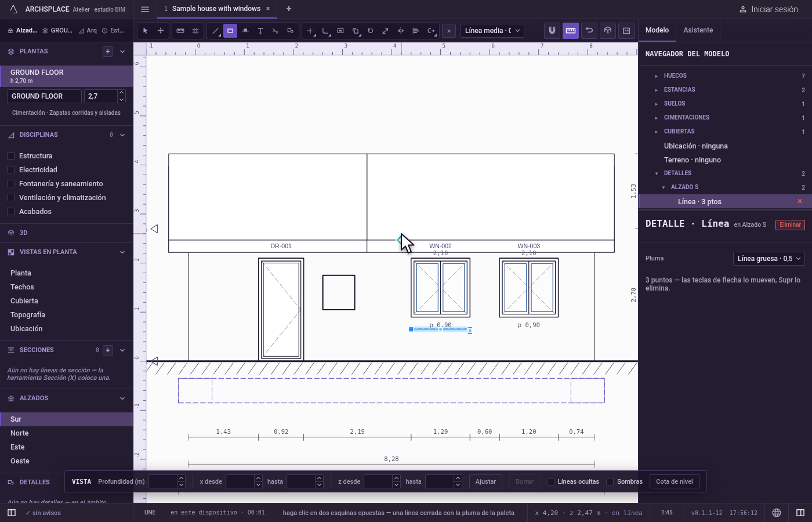This screenshot has width=812, height=522.
Task: Open the 3D cube view icon
Action: 608,31
